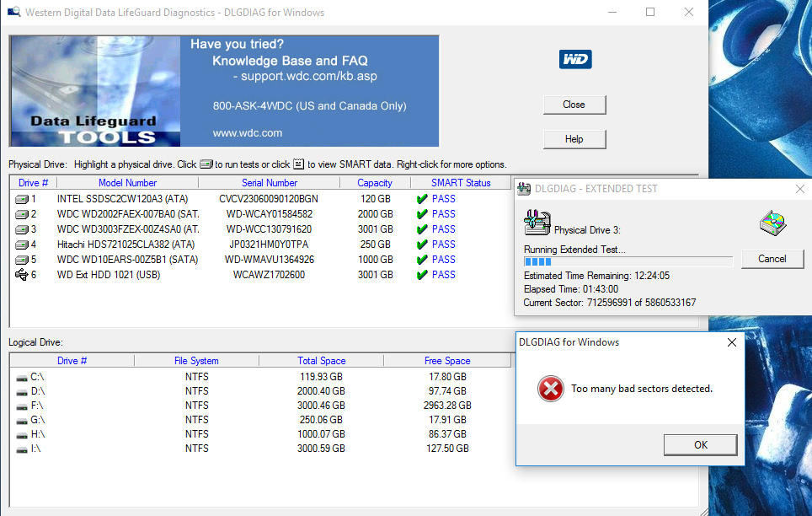
Task: Select the C:\ logical drive icon
Action: [x=22, y=378]
